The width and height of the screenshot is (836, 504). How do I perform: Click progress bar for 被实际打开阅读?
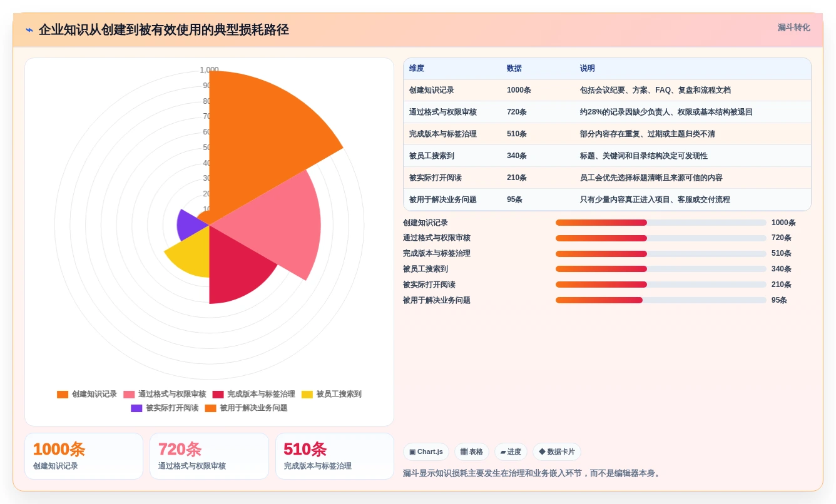coord(661,285)
